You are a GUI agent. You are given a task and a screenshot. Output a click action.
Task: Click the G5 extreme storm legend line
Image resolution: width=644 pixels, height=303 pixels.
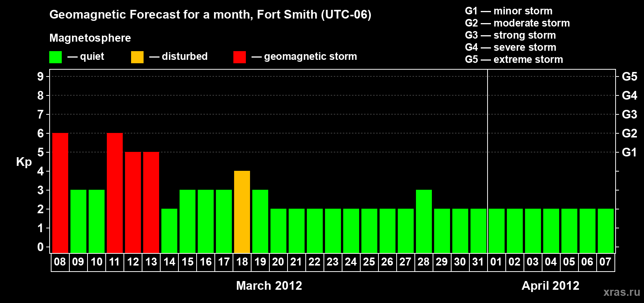[x=514, y=59]
